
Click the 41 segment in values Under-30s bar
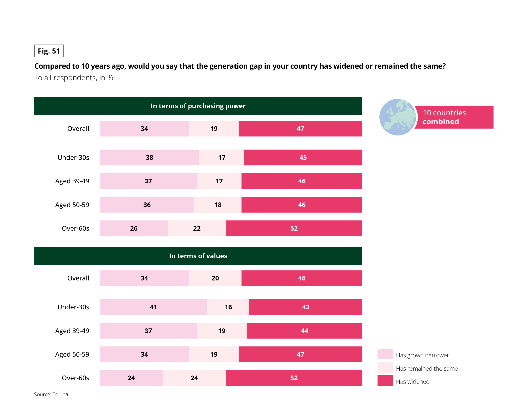coord(153,307)
